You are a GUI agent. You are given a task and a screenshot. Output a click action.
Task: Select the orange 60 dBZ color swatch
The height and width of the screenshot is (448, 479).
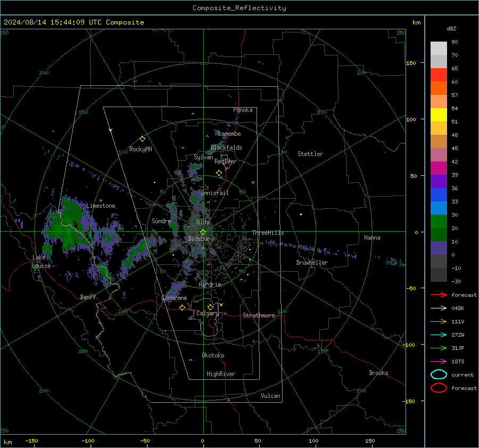pyautogui.click(x=439, y=88)
